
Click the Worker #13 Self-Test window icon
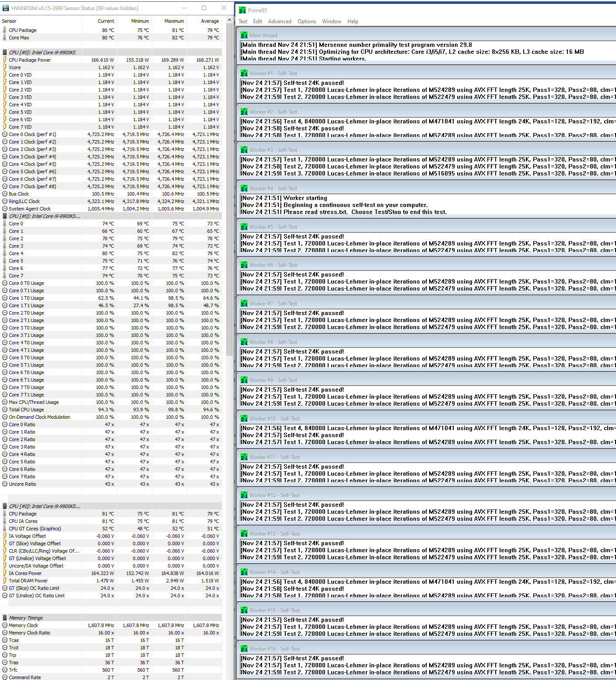click(x=244, y=534)
